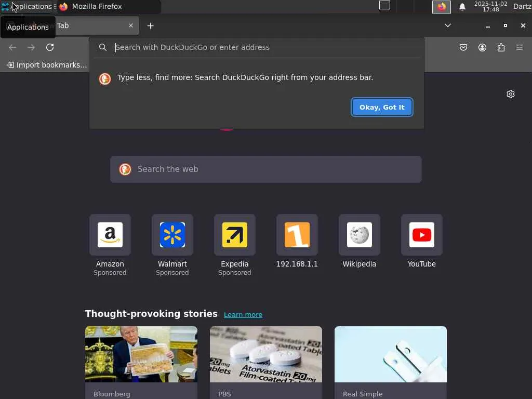Select Mozilla Firefox taskbar window button
Image resolution: width=532 pixels, height=399 pixels.
coord(108,6)
